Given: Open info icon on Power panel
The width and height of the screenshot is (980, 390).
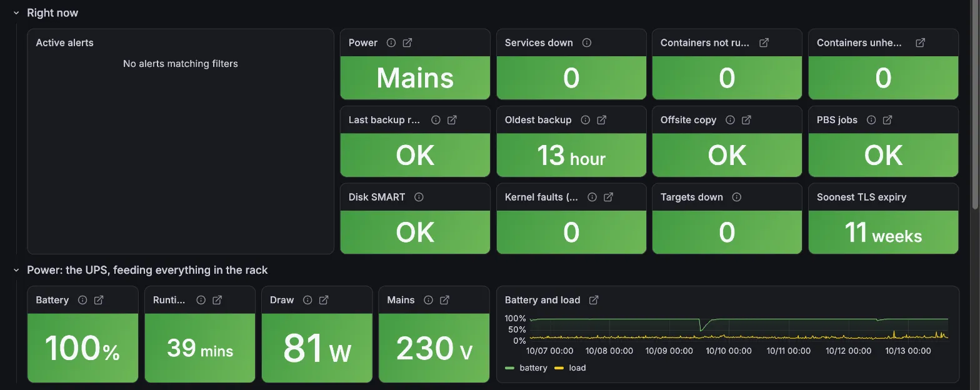Looking at the screenshot, I should [x=391, y=43].
